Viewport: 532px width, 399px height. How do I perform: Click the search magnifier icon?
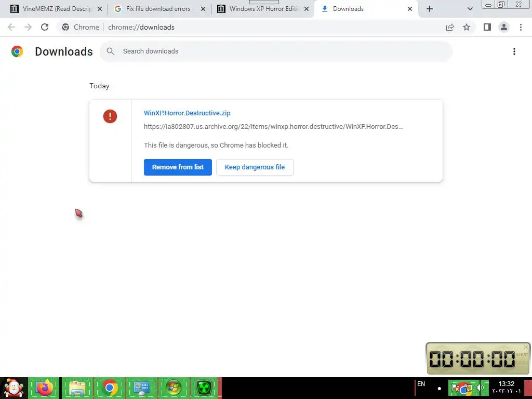(x=110, y=51)
